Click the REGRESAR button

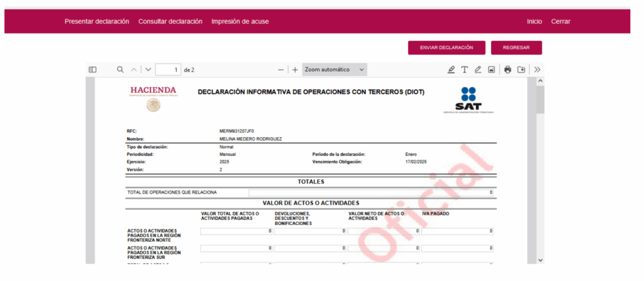pyautogui.click(x=516, y=48)
